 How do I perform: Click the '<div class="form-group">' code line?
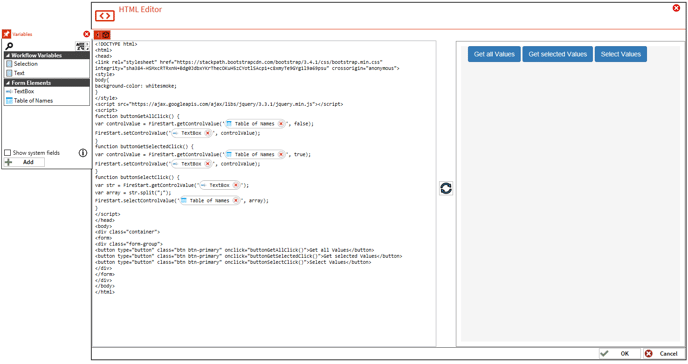pyautogui.click(x=129, y=244)
